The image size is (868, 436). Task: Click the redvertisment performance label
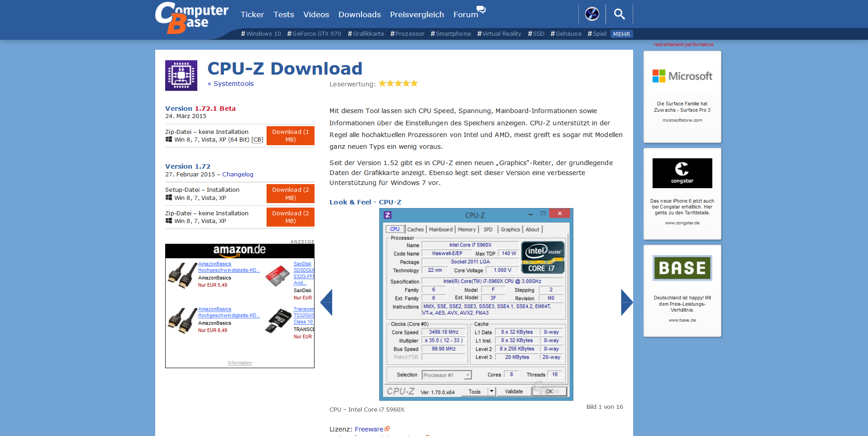coord(683,44)
